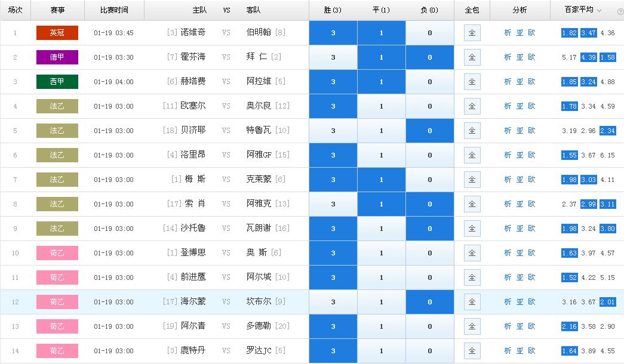
Task: Click away team 特鲁瓦
Action: coord(259,131)
